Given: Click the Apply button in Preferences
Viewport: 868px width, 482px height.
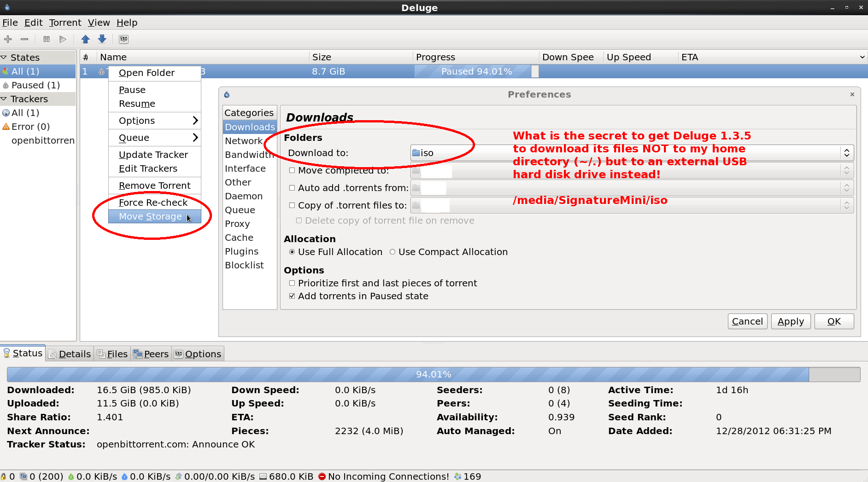Looking at the screenshot, I should click(x=791, y=321).
